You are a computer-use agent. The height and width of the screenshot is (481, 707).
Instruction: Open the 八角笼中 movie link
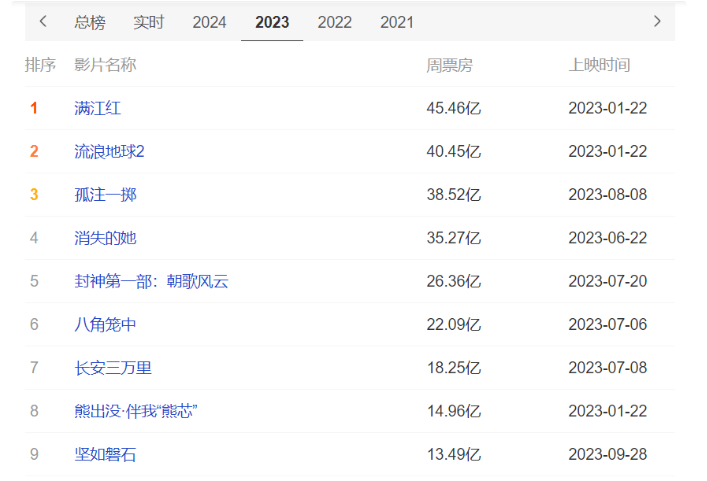(x=105, y=324)
